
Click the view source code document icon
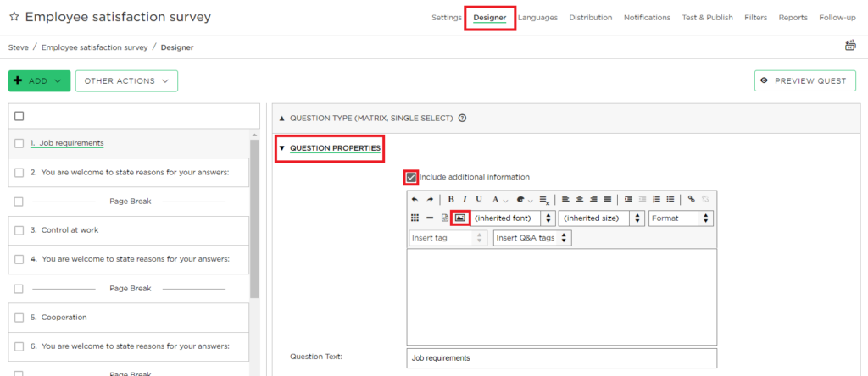coord(444,218)
